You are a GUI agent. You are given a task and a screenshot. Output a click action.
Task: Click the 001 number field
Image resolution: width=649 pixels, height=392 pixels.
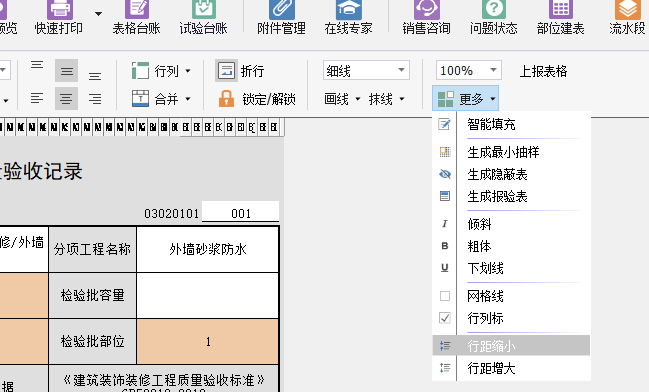pos(240,213)
